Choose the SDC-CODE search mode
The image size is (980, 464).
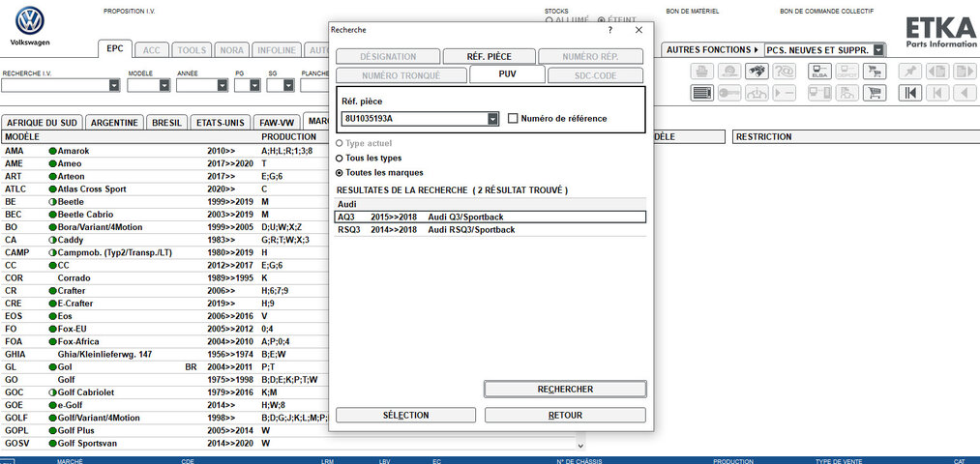click(x=596, y=75)
